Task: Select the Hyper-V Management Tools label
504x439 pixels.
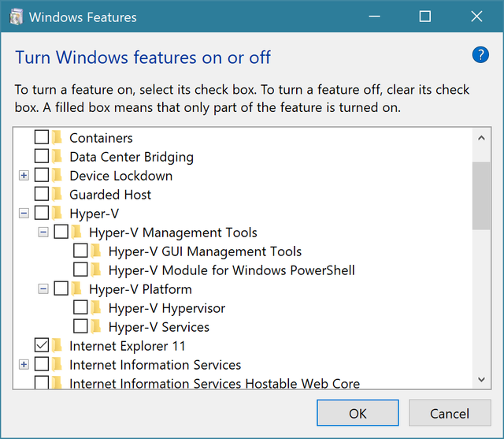Action: [173, 233]
